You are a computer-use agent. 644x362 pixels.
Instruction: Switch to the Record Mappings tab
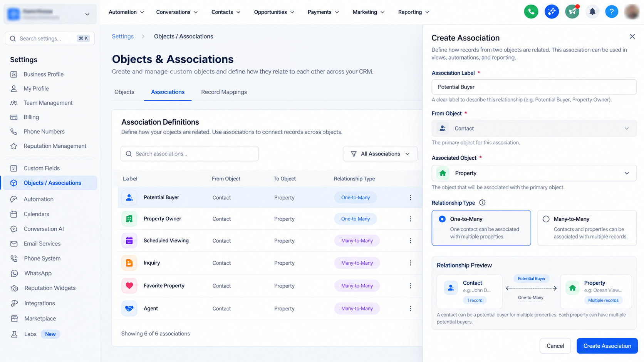(224, 92)
